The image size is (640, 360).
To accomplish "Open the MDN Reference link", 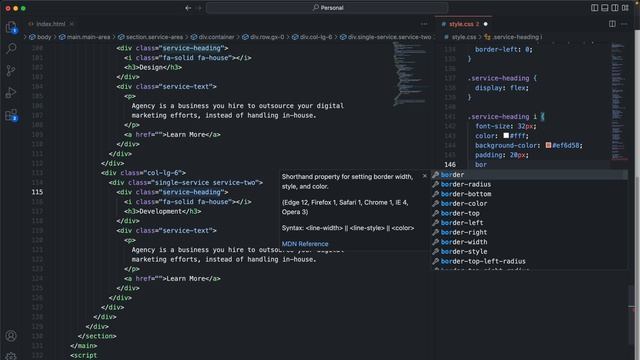I will pos(305,244).
